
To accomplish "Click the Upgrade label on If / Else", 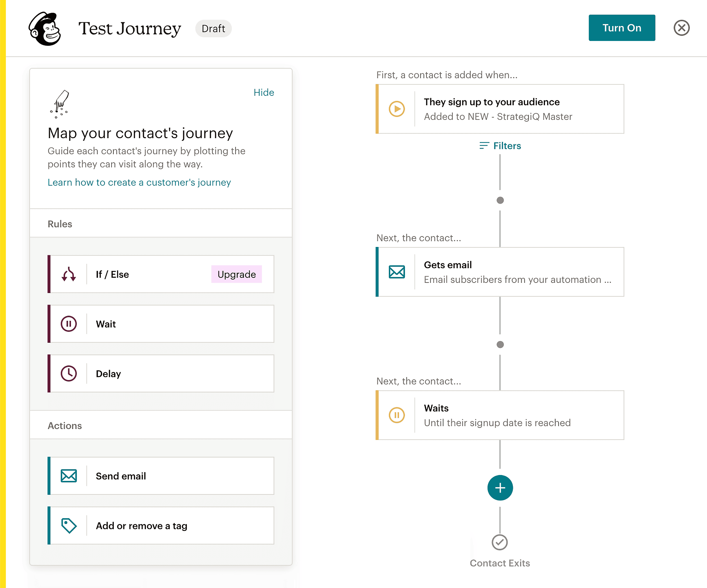I will coord(237,274).
